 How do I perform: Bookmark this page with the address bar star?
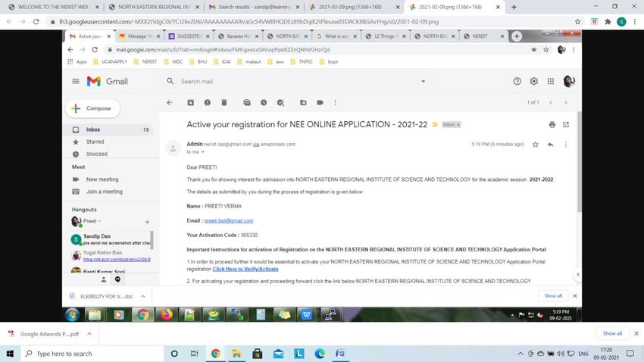coord(577,22)
